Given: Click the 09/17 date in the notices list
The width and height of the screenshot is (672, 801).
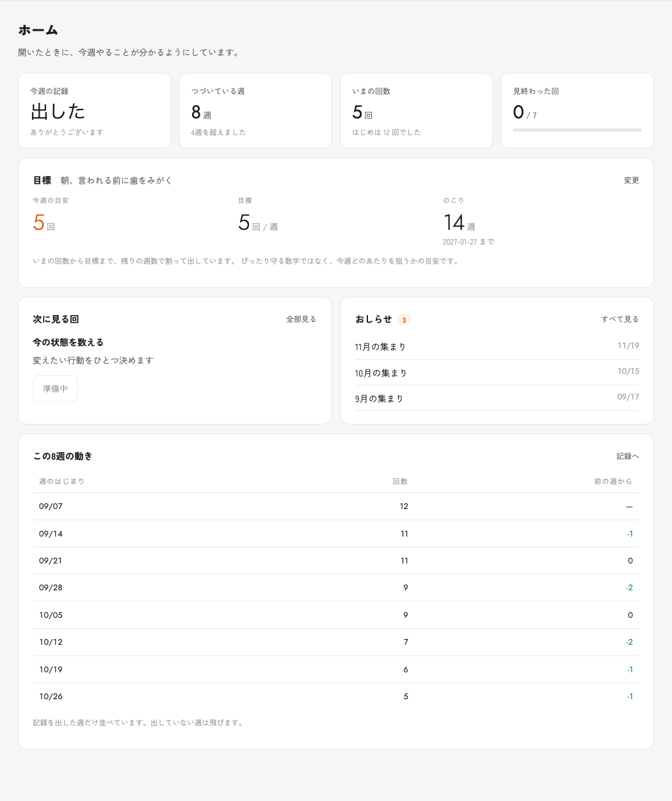Looking at the screenshot, I should (628, 397).
